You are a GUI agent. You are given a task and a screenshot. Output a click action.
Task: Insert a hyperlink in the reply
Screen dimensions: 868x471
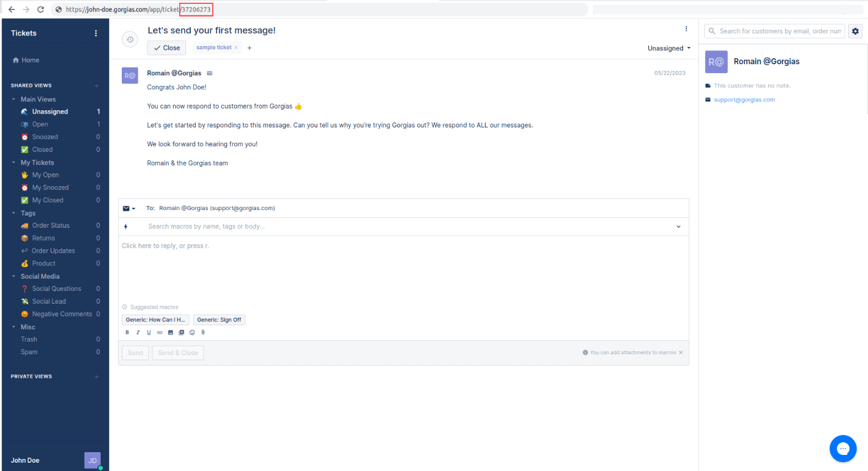point(159,332)
